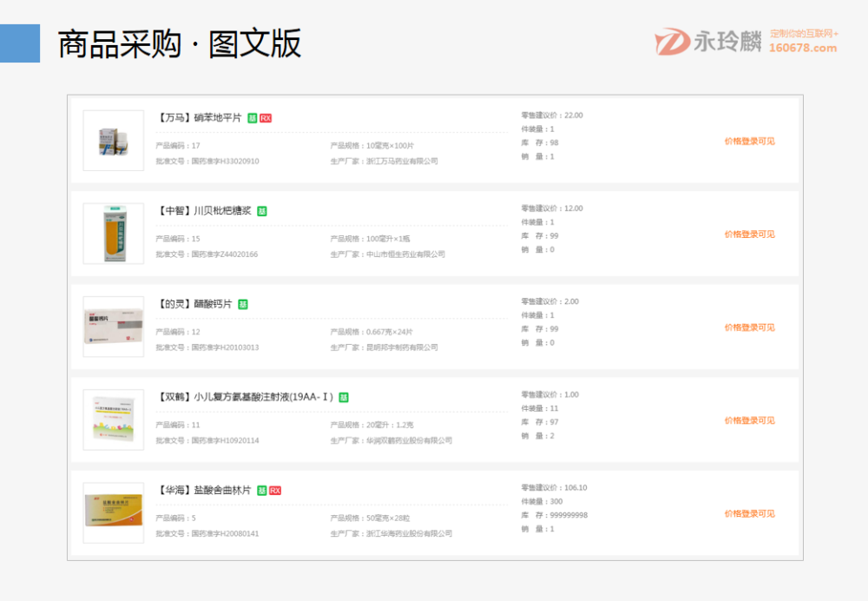Click the green 基 badge on 盐酸舍曲林片
Viewport: 868px width, 601px height.
pos(262,491)
